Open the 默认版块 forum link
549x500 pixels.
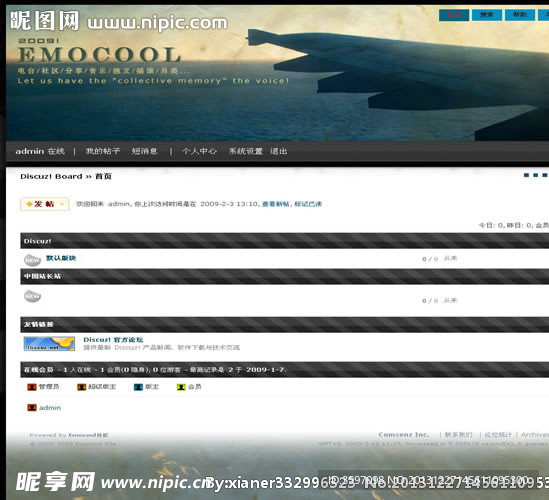point(61,258)
